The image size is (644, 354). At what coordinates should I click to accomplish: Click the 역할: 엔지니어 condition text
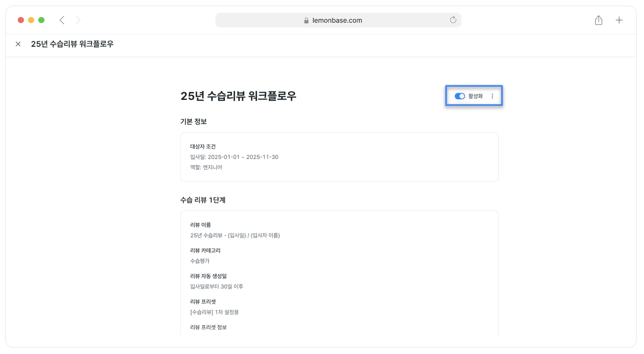click(x=206, y=167)
